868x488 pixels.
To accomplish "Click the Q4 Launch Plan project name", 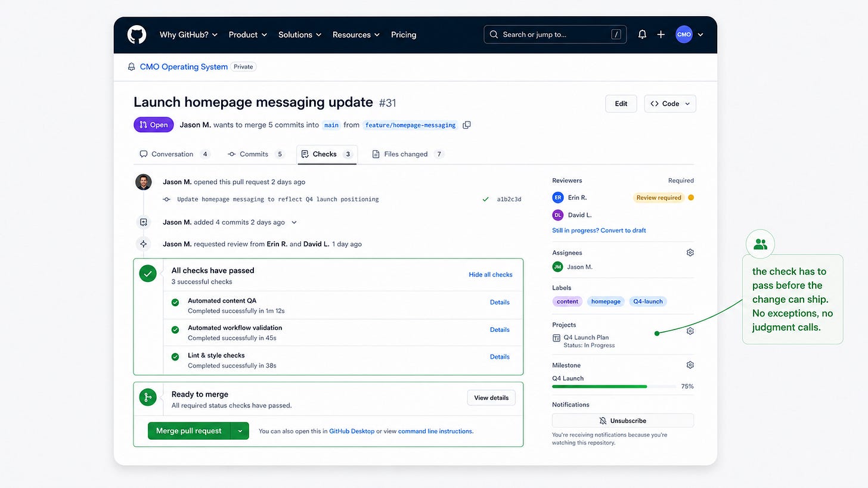I will (586, 337).
